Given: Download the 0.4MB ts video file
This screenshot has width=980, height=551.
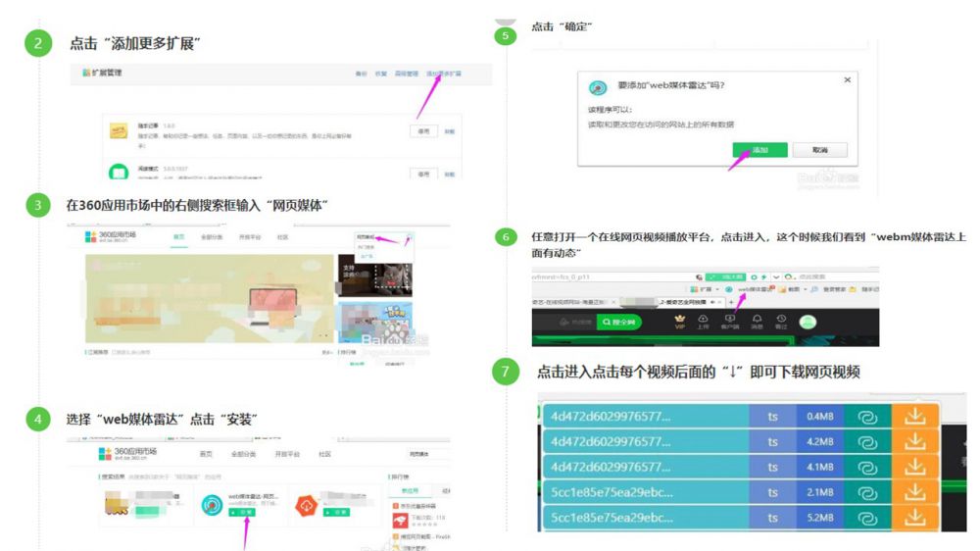Looking at the screenshot, I should (x=915, y=416).
